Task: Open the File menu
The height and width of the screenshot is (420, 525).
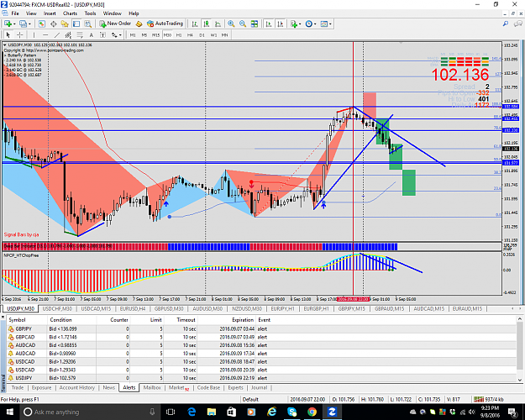Action: 15,13
